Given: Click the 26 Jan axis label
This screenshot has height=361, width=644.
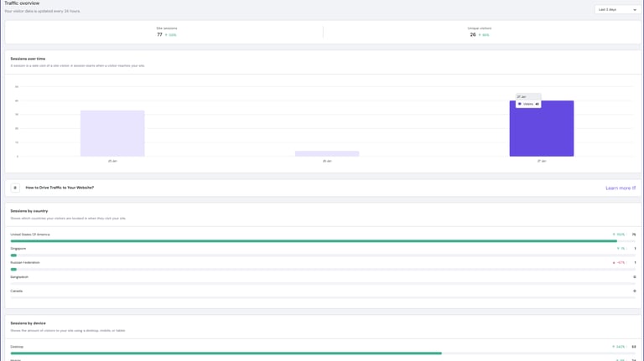Looking at the screenshot, I should pyautogui.click(x=327, y=161).
